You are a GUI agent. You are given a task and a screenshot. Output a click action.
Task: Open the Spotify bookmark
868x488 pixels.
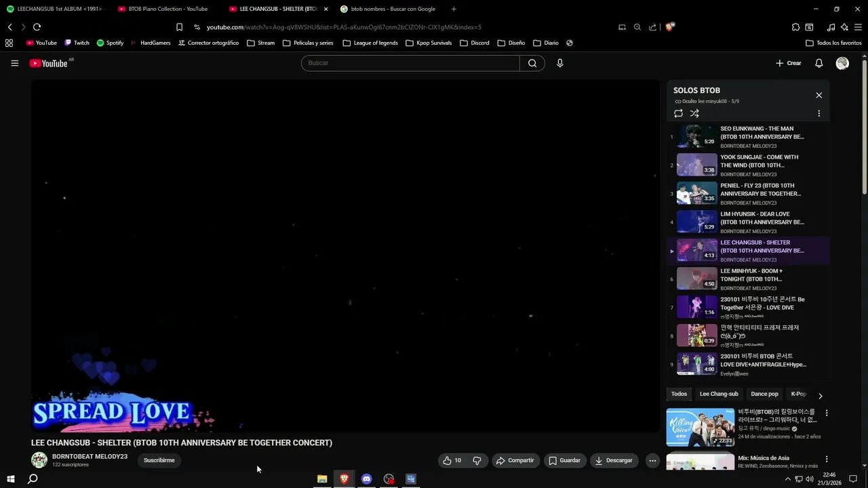110,43
